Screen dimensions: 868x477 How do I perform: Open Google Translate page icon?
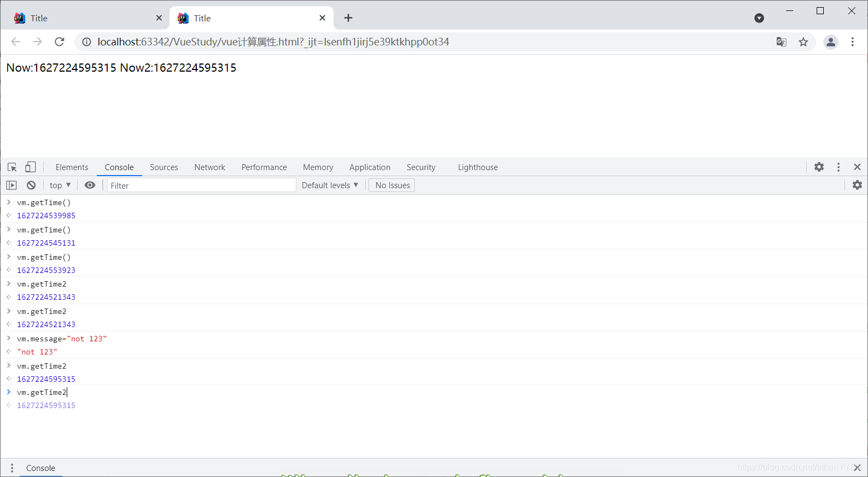pyautogui.click(x=781, y=42)
